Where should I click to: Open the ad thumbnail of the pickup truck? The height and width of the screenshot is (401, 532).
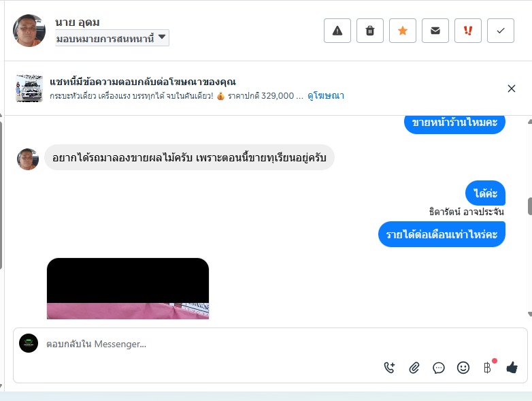click(29, 89)
